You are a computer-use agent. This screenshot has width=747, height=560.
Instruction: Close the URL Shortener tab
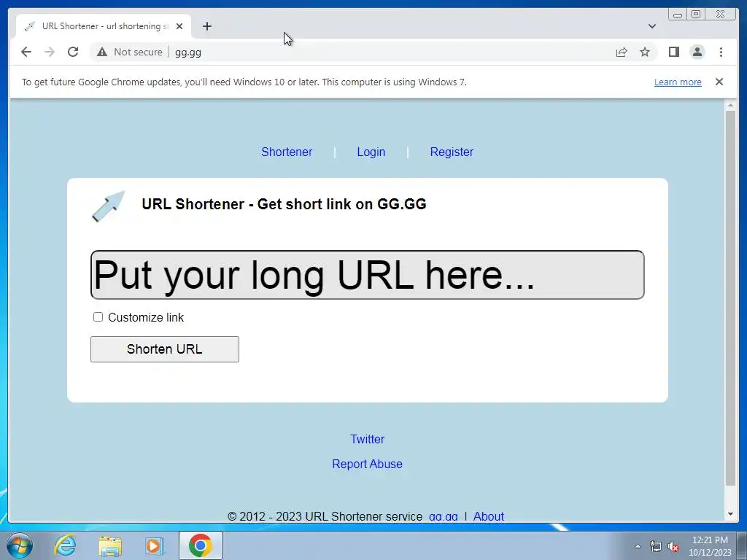pos(179,26)
